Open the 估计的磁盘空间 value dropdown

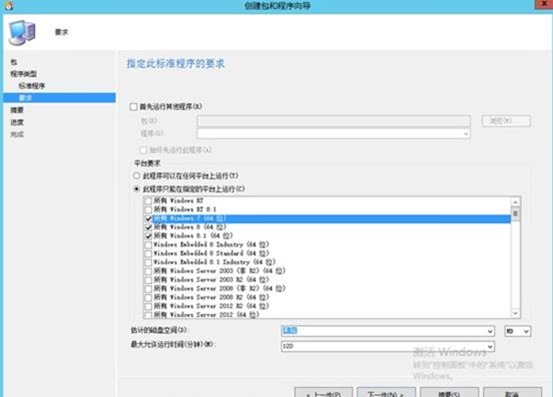click(490, 331)
